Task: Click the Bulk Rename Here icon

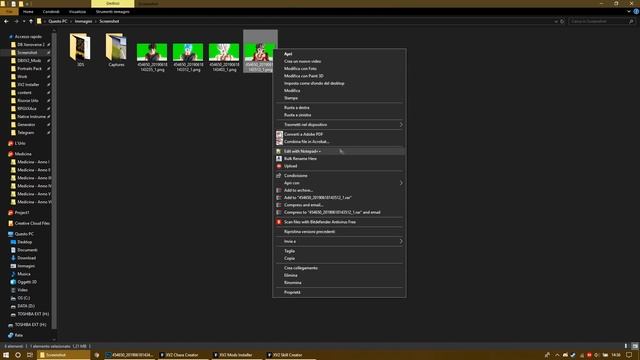Action: 279,159
